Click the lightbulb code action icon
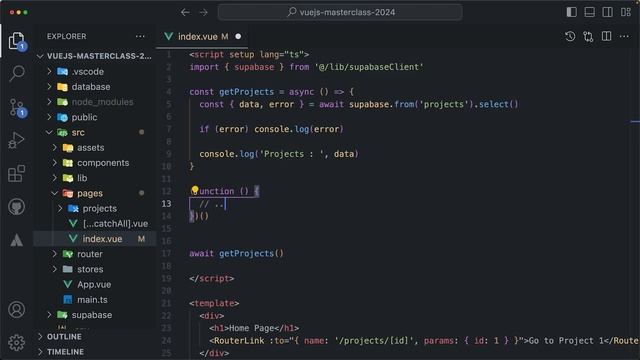The image size is (640, 360). 195,190
